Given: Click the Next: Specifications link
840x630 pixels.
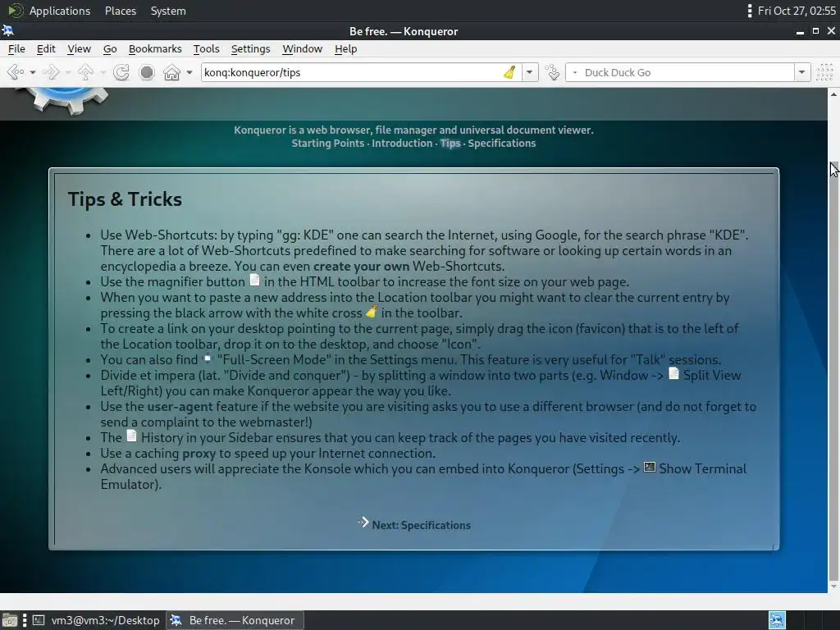Looking at the screenshot, I should coord(421,525).
